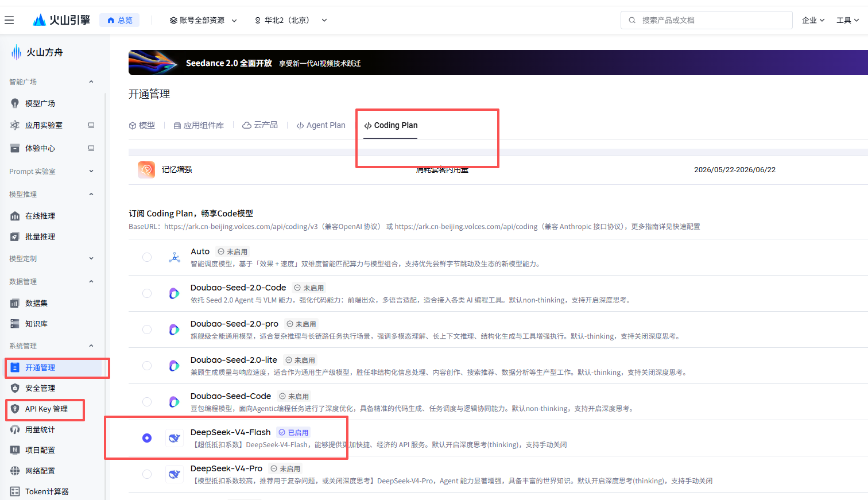Open 体验中心 via its sidebar icon
Image resolution: width=868 pixels, height=500 pixels.
[x=15, y=148]
